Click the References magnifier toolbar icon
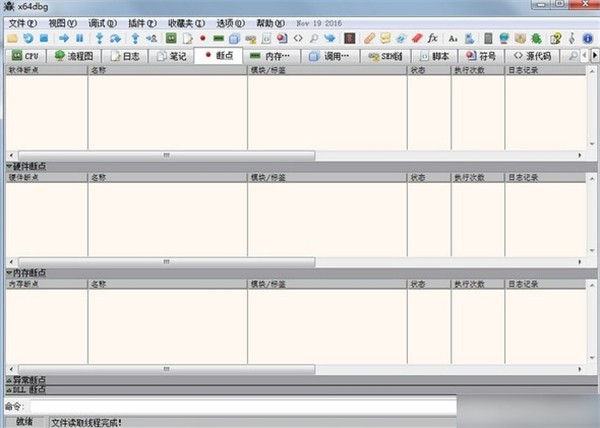Viewport: 600px width, 428px height. pos(314,38)
